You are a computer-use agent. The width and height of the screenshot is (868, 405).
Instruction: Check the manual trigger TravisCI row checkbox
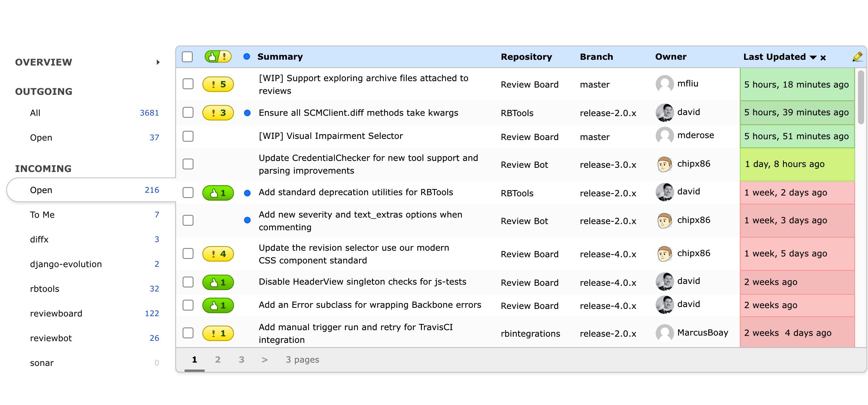point(188,332)
